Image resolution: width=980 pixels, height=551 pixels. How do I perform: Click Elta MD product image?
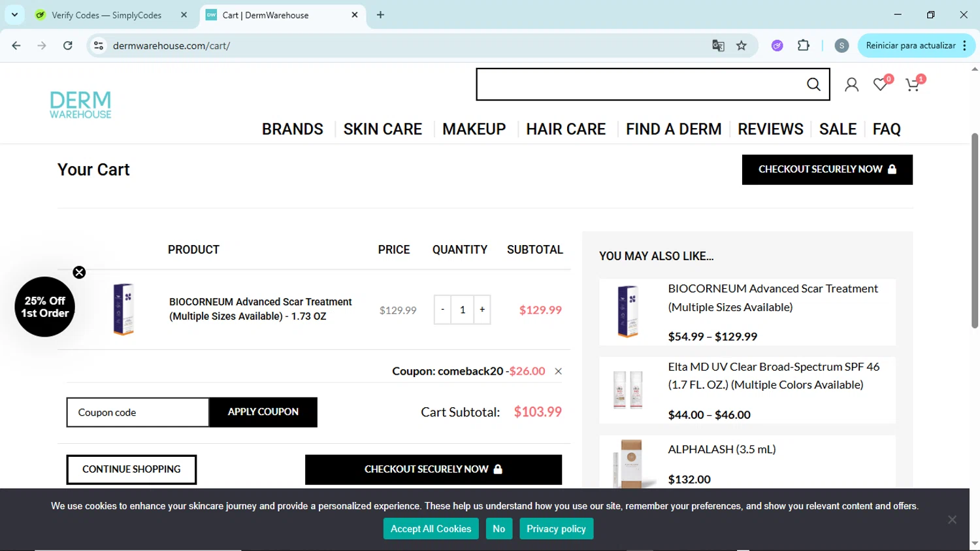click(x=628, y=390)
